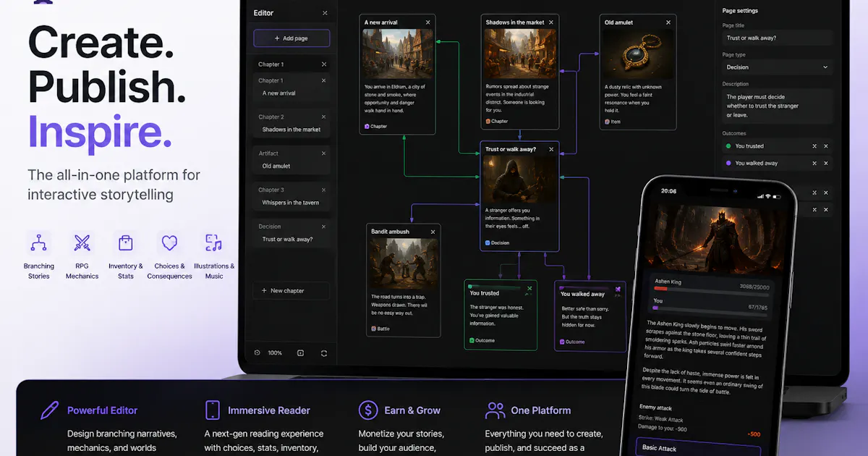Screen dimensions: 868x456
Task: Click the 'Old amulet' image thumbnail
Action: tap(638, 54)
